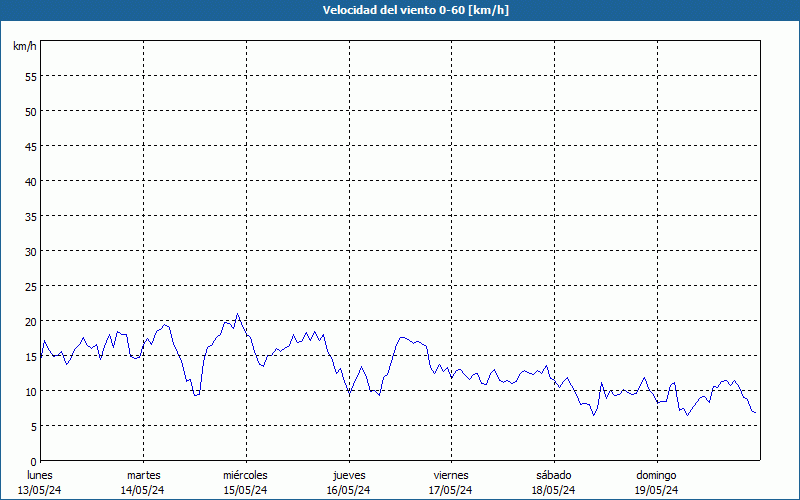The height and width of the screenshot is (500, 800).
Task: Click the 0 value on the y-axis
Action: click(x=34, y=462)
